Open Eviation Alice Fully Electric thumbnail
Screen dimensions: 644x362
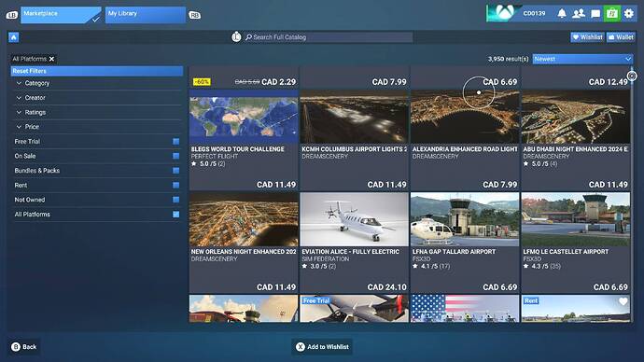[x=354, y=219]
